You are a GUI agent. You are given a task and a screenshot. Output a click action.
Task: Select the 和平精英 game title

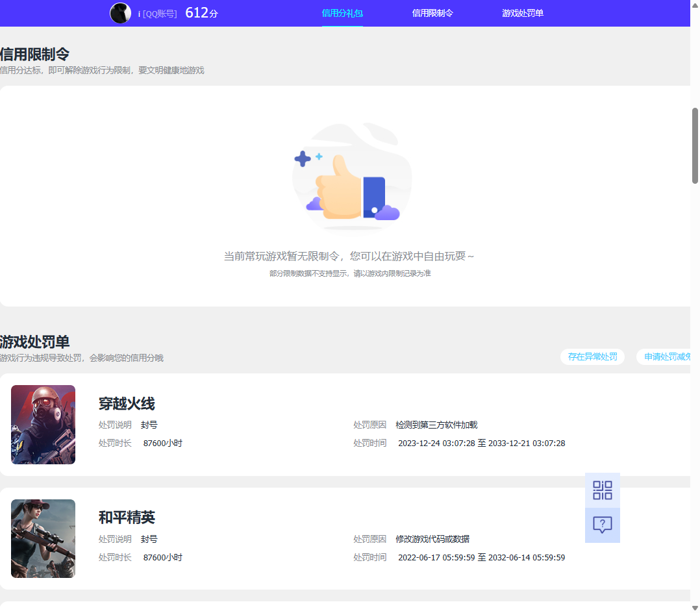click(127, 518)
